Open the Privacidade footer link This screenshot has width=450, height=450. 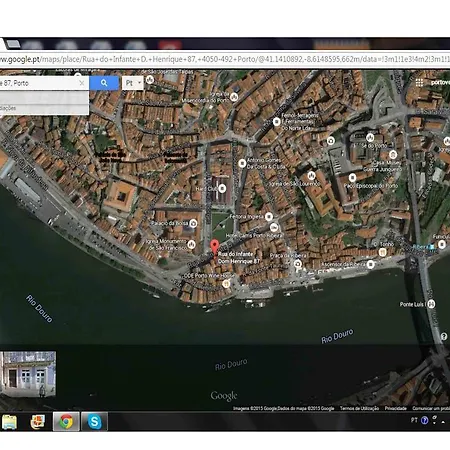[x=396, y=408]
